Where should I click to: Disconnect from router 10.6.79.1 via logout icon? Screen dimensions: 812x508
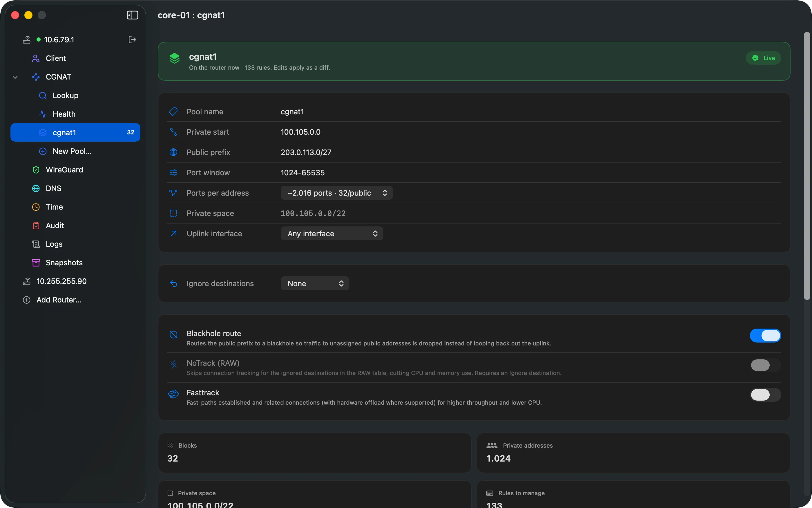click(x=133, y=40)
